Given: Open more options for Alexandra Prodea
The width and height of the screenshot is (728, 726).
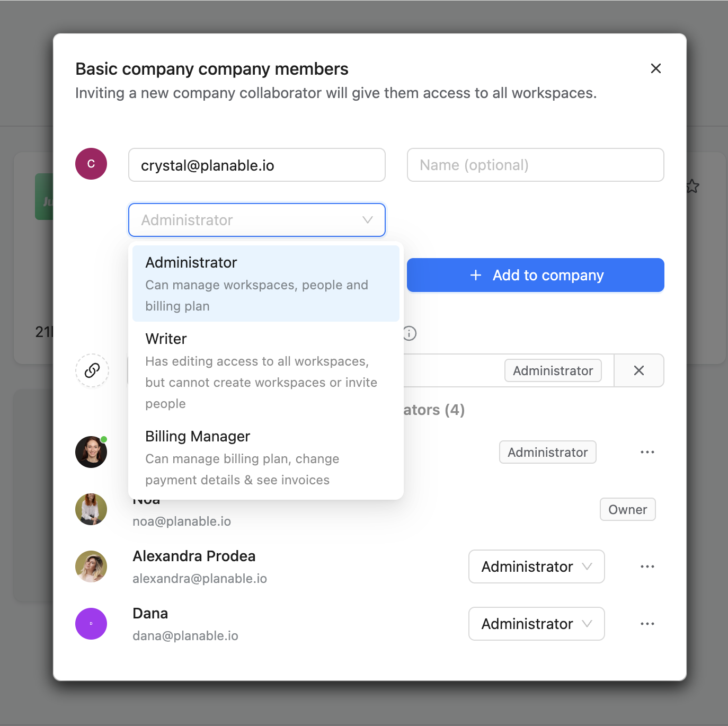Looking at the screenshot, I should pos(647,566).
